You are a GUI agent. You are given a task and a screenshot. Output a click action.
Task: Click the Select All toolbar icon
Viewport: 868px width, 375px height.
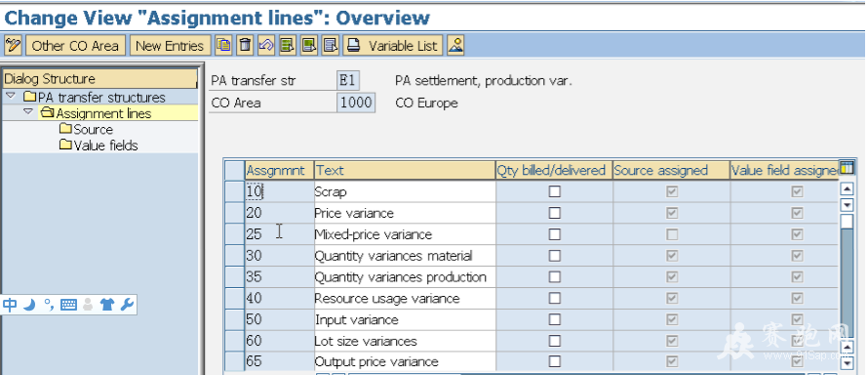point(288,46)
